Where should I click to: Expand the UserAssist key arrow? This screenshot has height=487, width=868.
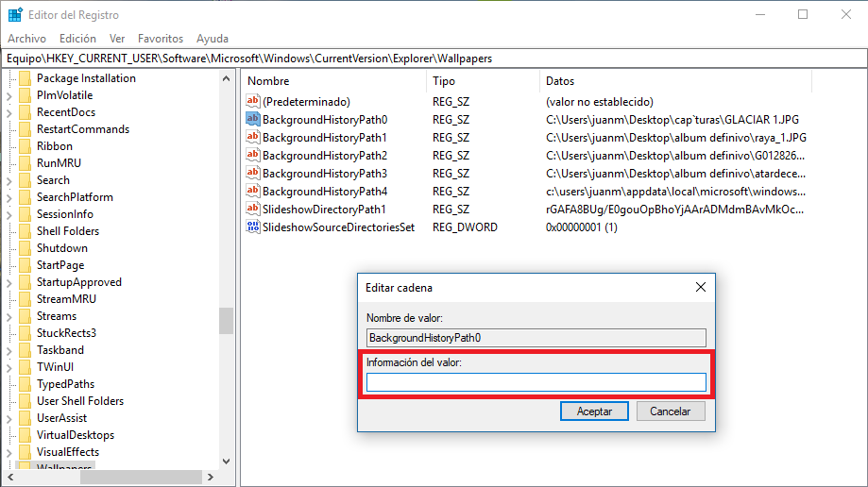point(9,418)
